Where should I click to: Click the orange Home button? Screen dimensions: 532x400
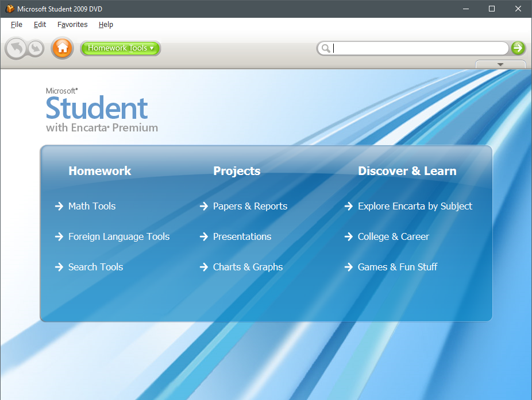63,48
